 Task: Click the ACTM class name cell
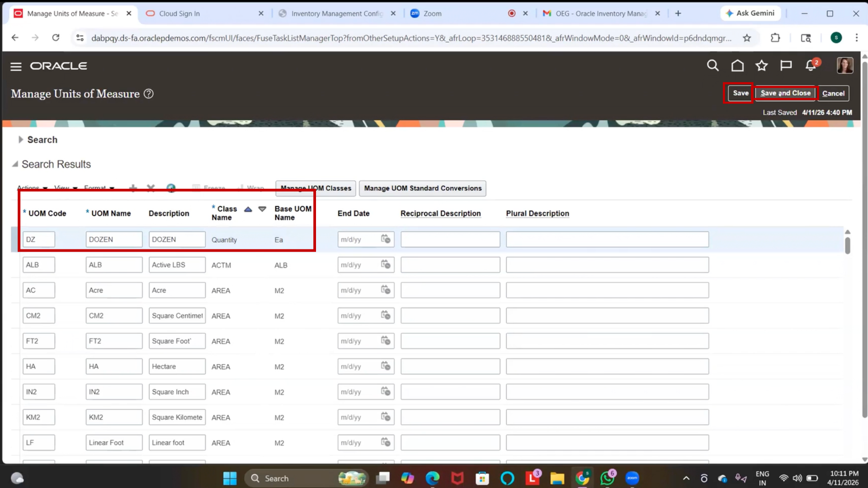(222, 265)
